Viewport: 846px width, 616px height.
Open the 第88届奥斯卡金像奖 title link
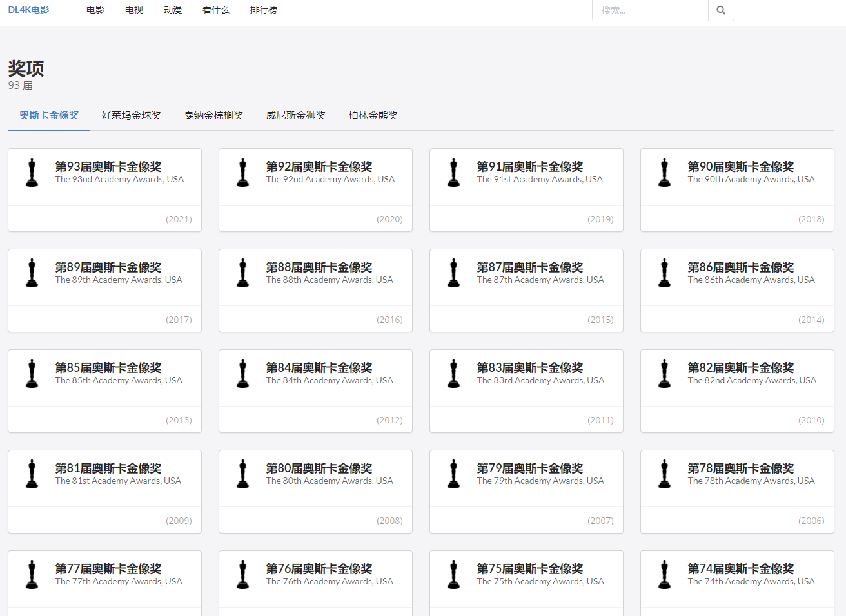coord(319,267)
